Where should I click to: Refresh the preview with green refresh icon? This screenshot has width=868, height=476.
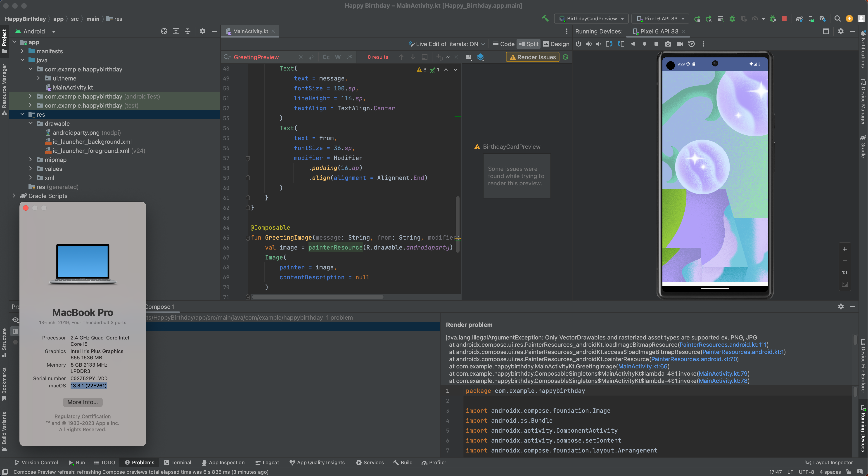[x=565, y=57]
